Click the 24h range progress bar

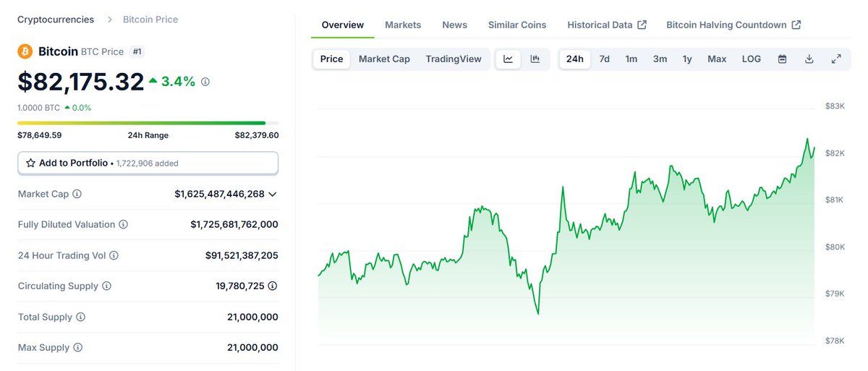pyautogui.click(x=148, y=123)
